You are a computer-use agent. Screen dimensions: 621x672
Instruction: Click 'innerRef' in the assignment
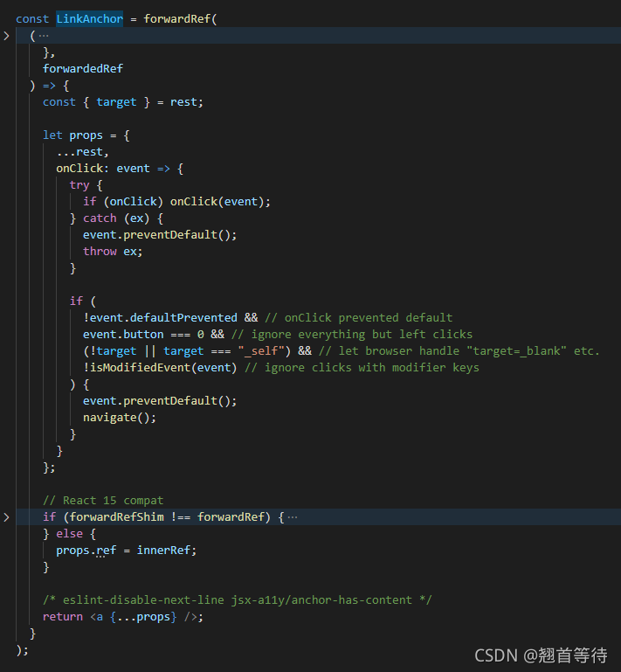click(163, 551)
